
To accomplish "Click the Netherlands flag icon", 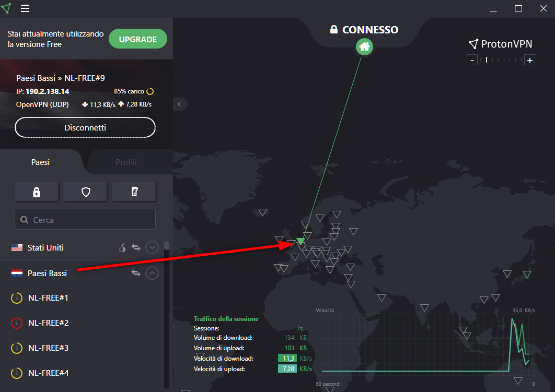I will 17,273.
